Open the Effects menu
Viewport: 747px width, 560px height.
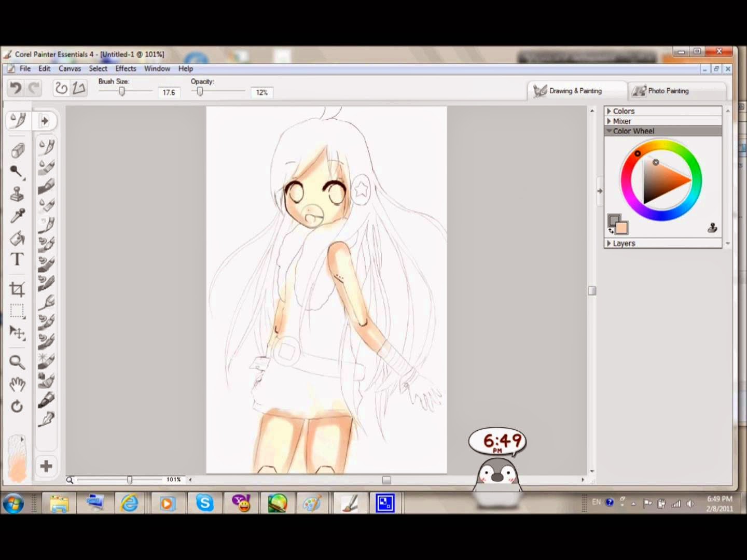[x=126, y=68]
